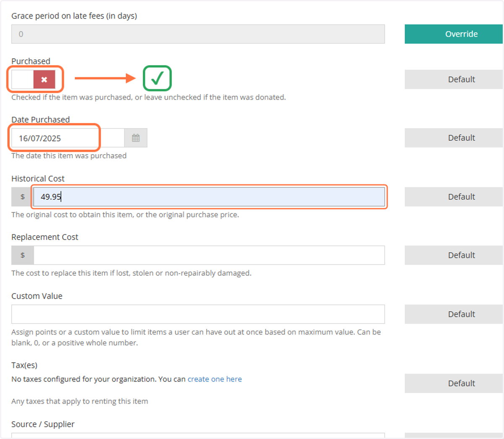Toggle the Purchased switch on
The height and width of the screenshot is (439, 504).
click(34, 79)
